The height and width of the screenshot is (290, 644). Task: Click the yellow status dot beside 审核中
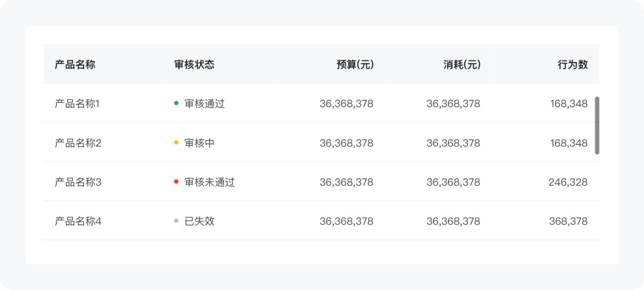point(176,143)
